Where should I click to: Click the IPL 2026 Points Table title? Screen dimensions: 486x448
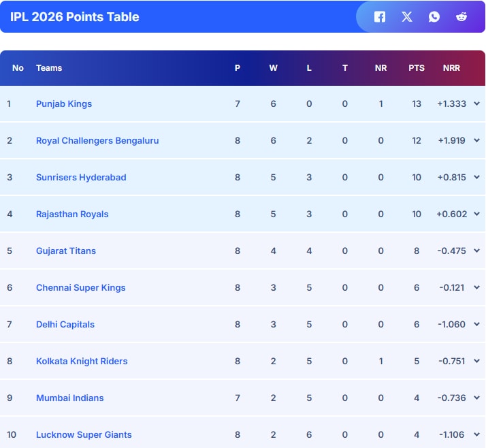click(75, 17)
